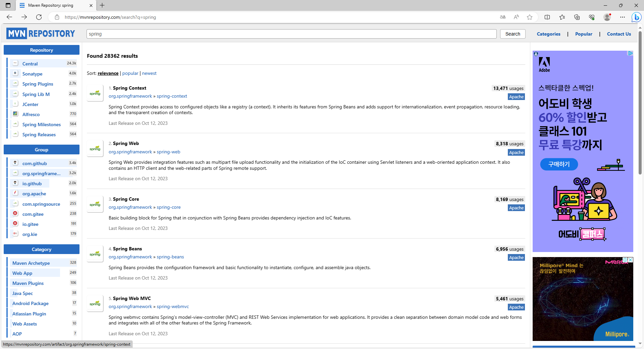Viewport: 644px width, 349px height.
Task: Filter by Spring Milestones repository
Action: coord(41,124)
